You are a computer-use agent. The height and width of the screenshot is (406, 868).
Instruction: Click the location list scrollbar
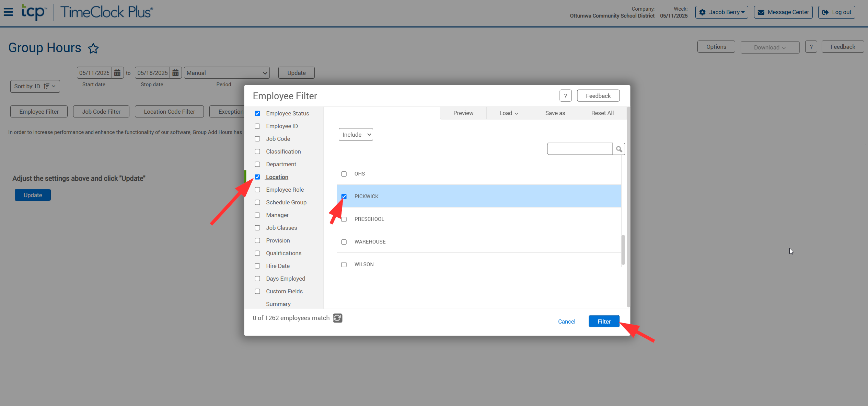click(623, 250)
